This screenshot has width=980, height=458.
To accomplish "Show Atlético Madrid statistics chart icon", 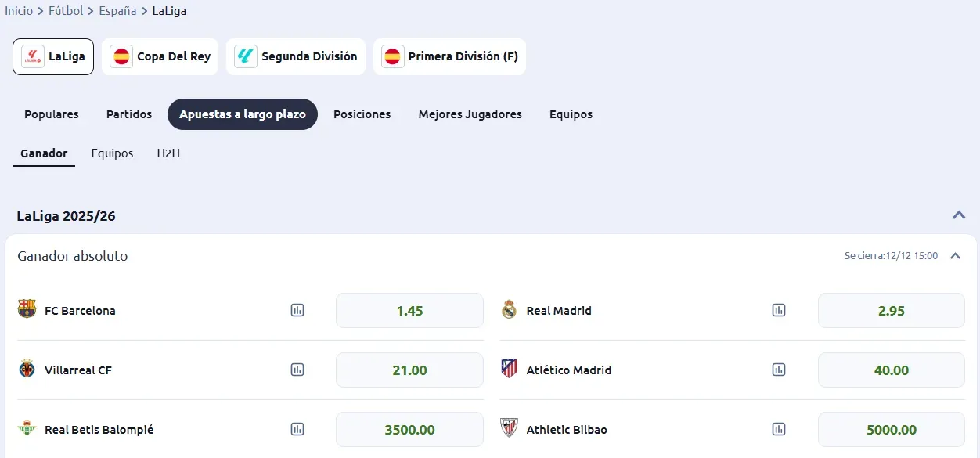I will pyautogui.click(x=779, y=370).
